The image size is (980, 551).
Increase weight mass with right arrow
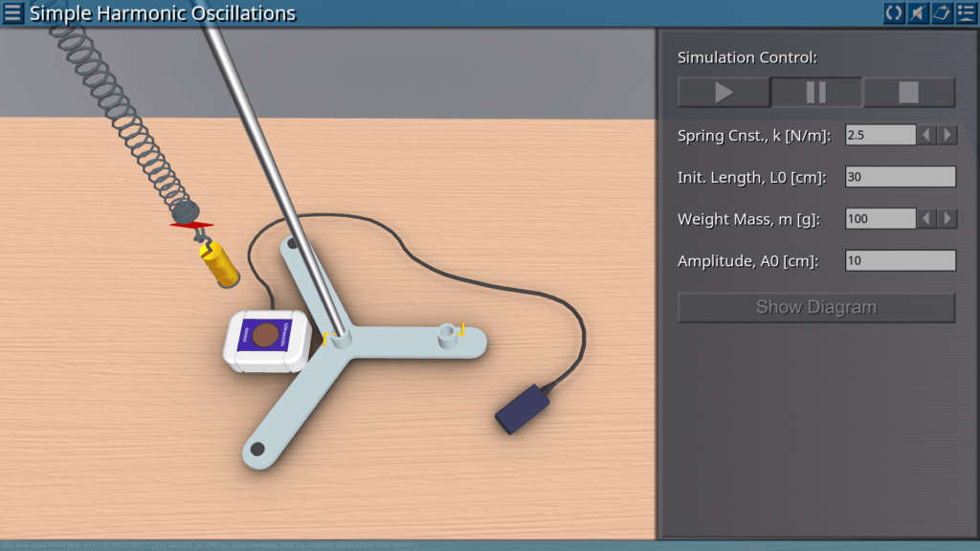[947, 219]
